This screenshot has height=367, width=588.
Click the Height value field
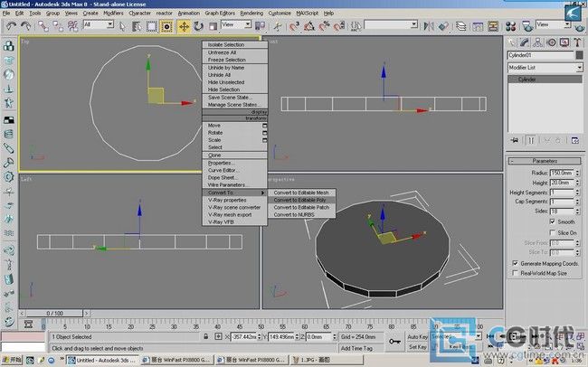pos(562,183)
